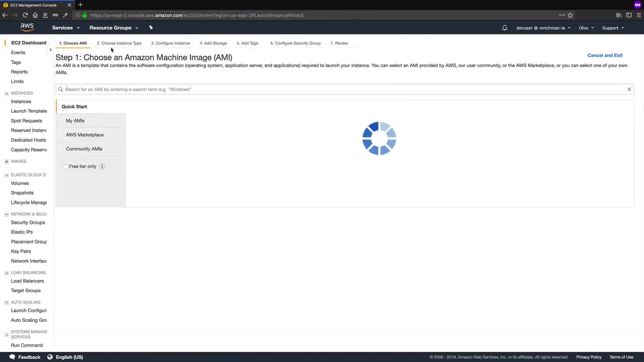Click the browser reload icon
Image resolution: width=644 pixels, height=362 pixels.
[x=25, y=15]
